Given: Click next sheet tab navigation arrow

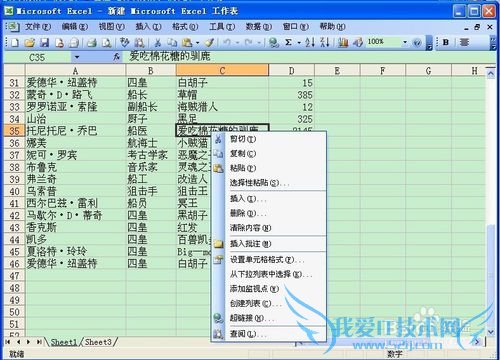Looking at the screenshot, I should [29, 342].
